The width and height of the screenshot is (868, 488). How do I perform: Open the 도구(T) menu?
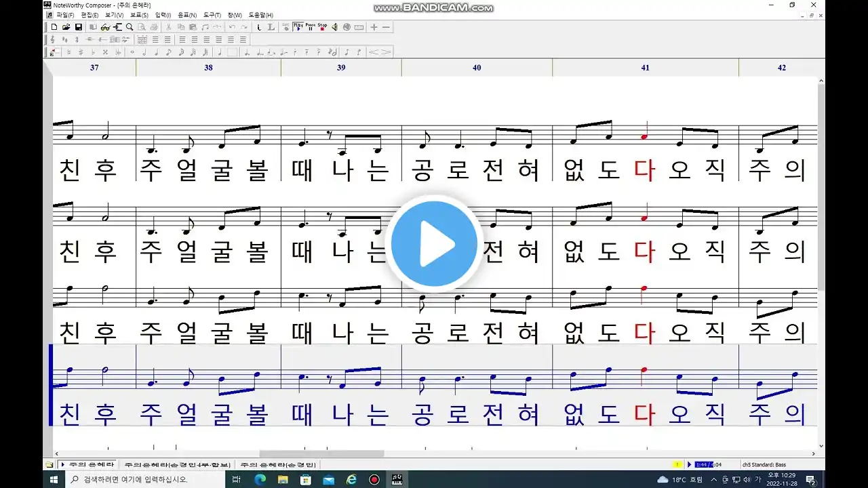point(212,15)
